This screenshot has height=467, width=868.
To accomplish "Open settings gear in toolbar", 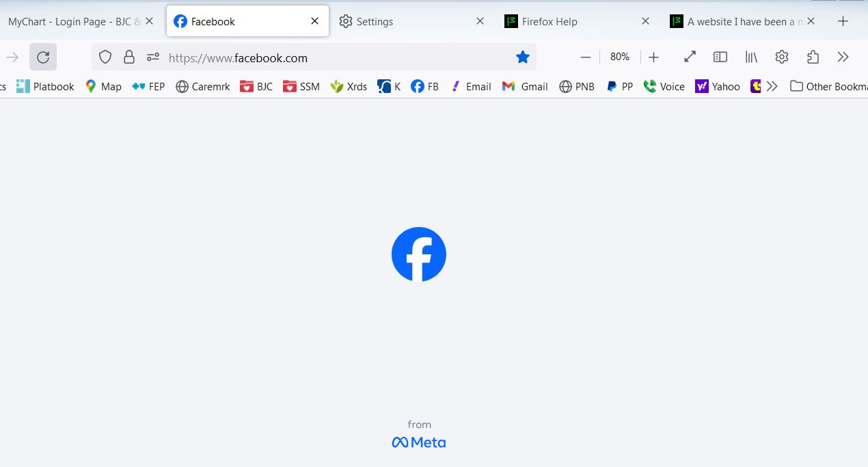I will pos(782,57).
